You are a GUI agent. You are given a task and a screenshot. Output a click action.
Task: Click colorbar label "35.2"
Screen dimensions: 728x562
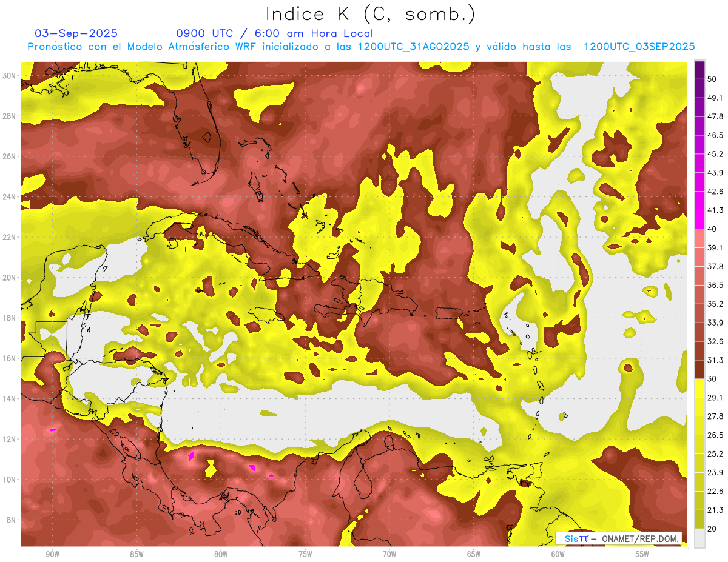click(715, 304)
